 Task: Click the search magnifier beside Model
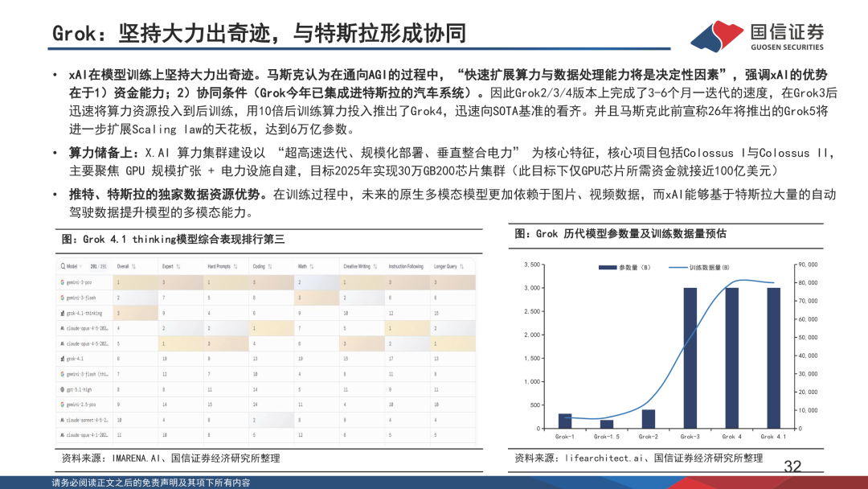click(x=63, y=266)
